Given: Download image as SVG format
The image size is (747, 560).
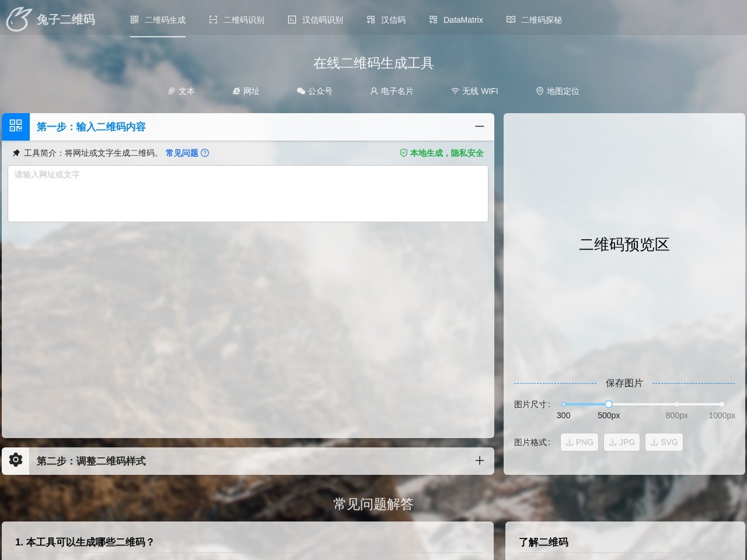Looking at the screenshot, I should pos(664,442).
